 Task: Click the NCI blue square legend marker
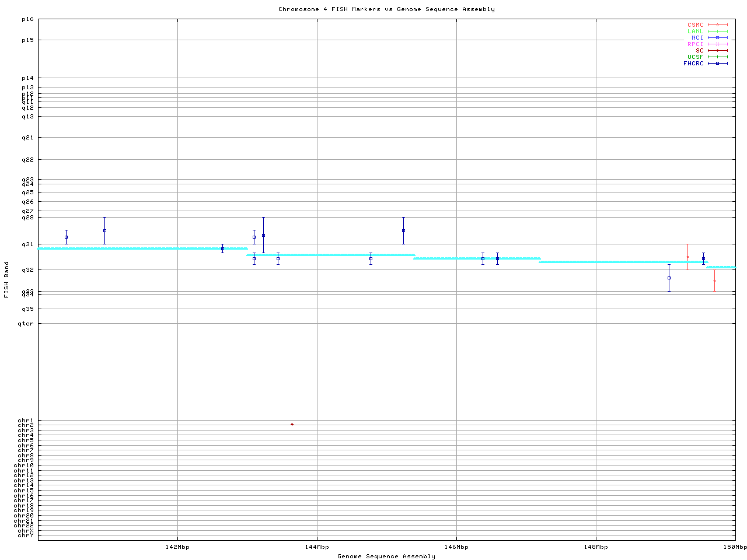pyautogui.click(x=717, y=38)
